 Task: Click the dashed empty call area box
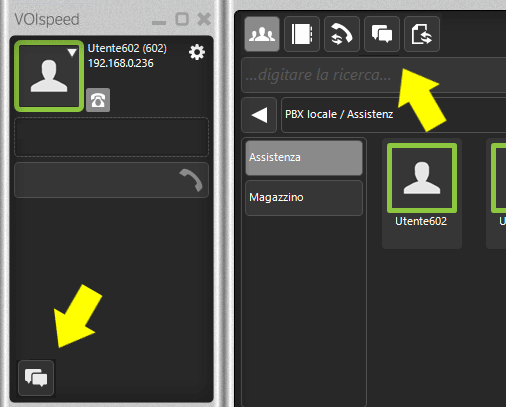pyautogui.click(x=111, y=137)
